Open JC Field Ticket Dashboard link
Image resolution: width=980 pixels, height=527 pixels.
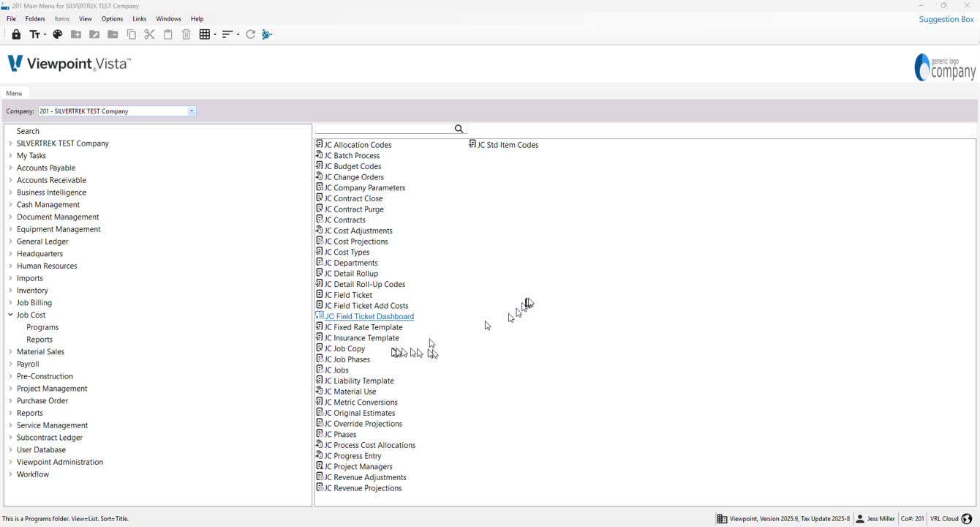click(369, 316)
